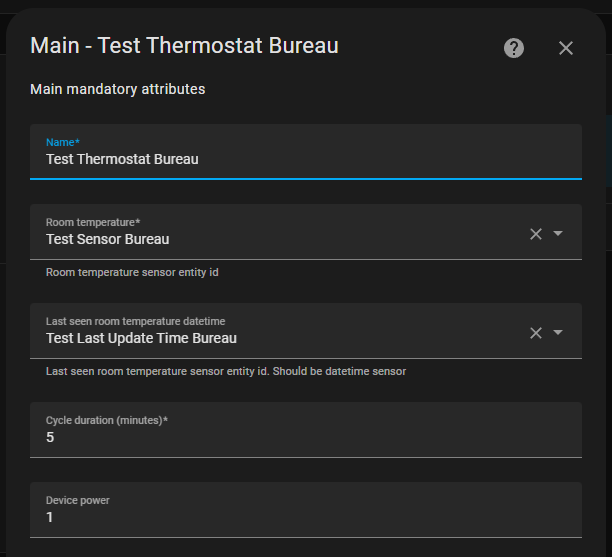
Task: Click the Room temperature* field label
Action: pyautogui.click(x=93, y=222)
